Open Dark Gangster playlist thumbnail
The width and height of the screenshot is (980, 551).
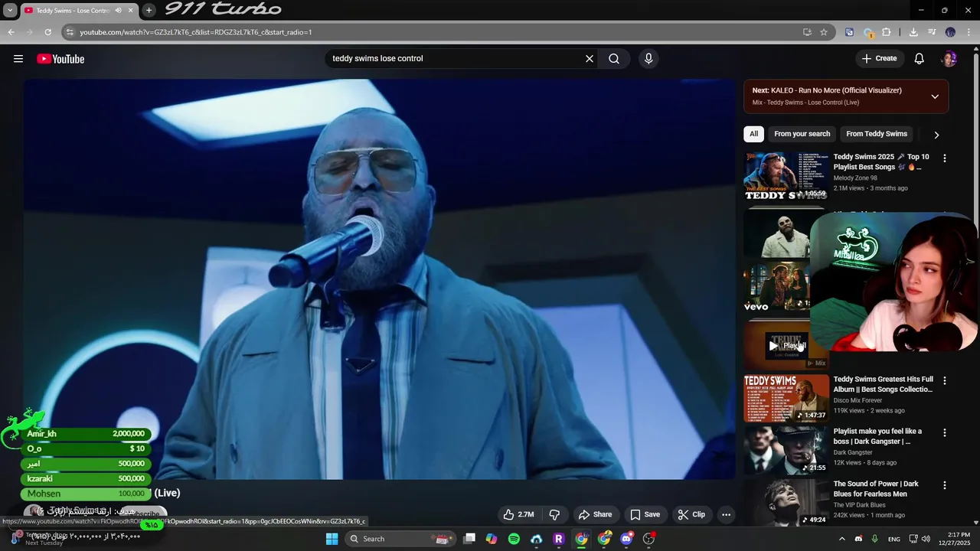pos(786,450)
